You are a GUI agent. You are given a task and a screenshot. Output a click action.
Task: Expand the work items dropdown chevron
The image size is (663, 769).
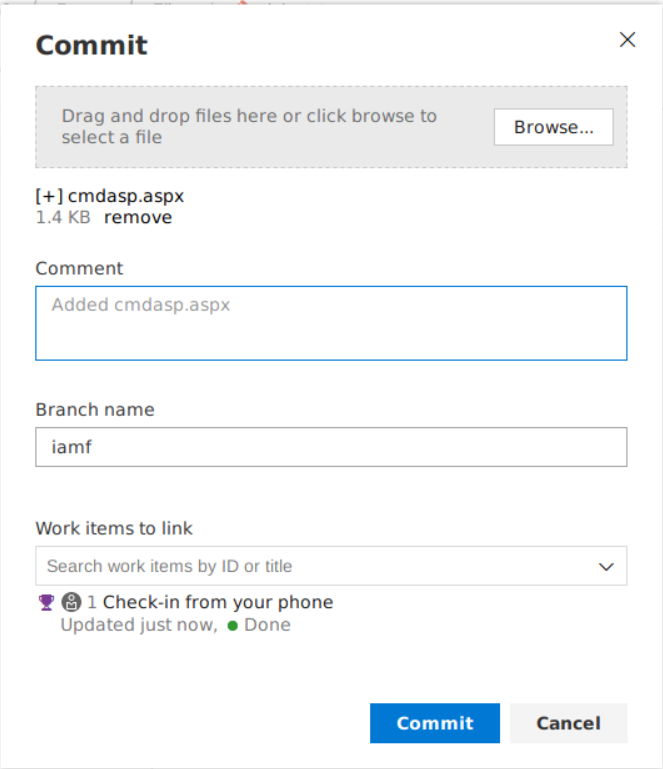pyautogui.click(x=606, y=566)
